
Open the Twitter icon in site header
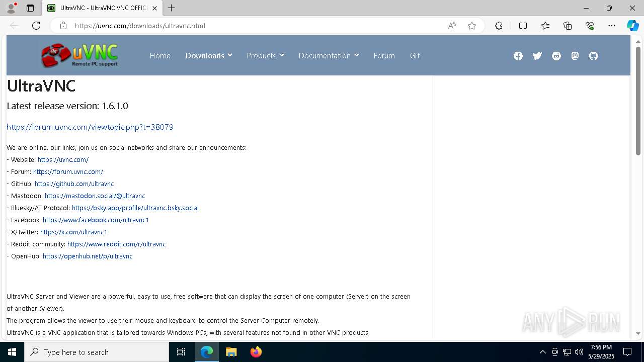click(x=537, y=56)
